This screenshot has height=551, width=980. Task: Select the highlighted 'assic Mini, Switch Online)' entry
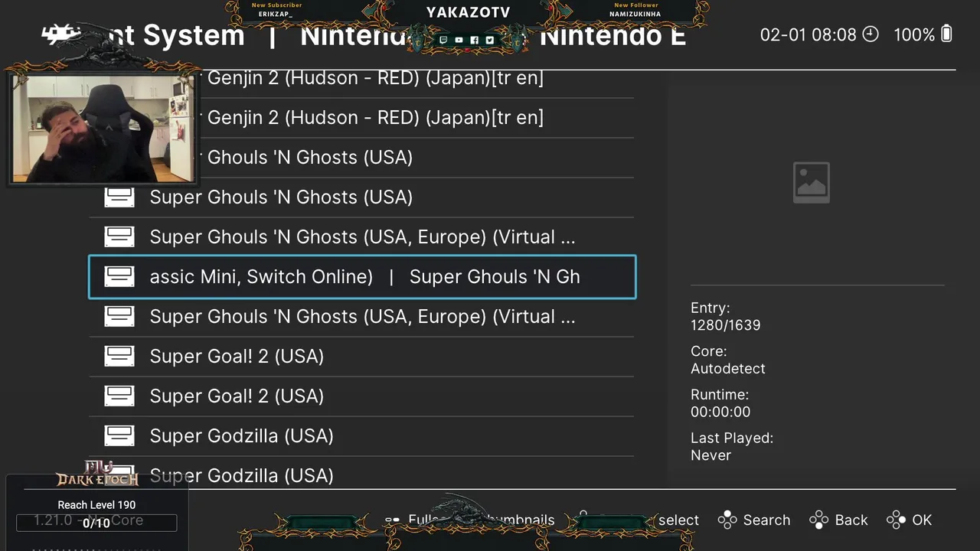pyautogui.click(x=362, y=276)
